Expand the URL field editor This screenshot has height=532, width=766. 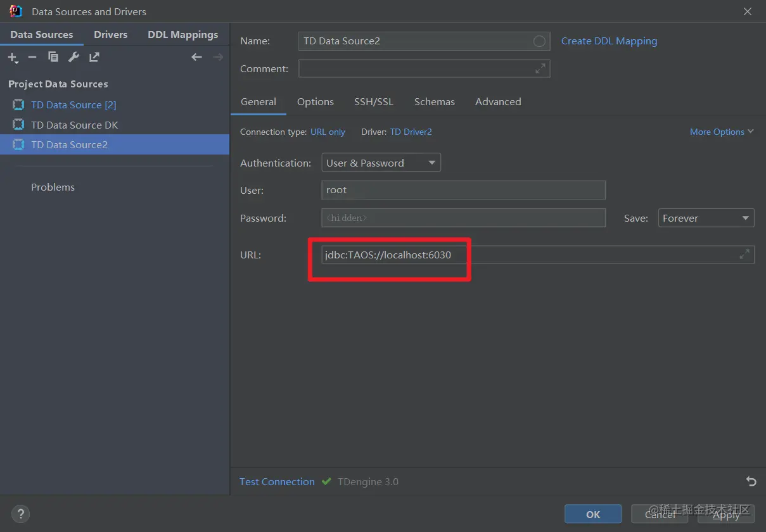[744, 255]
